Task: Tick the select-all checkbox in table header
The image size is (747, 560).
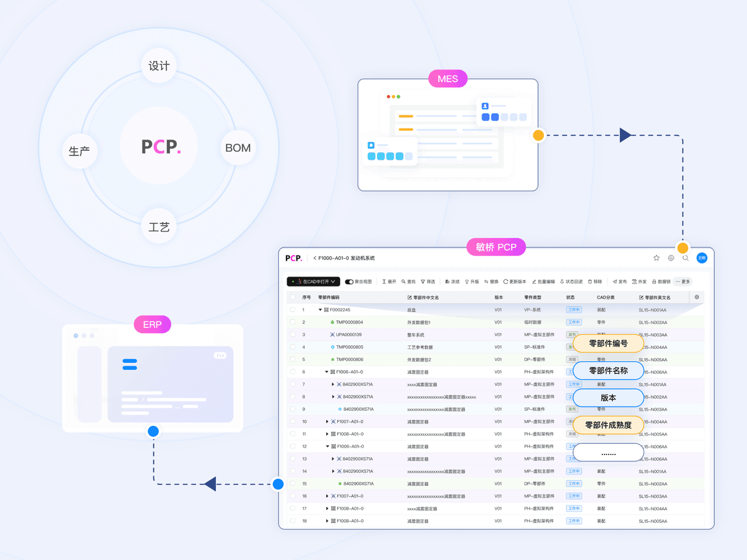Action: click(293, 297)
